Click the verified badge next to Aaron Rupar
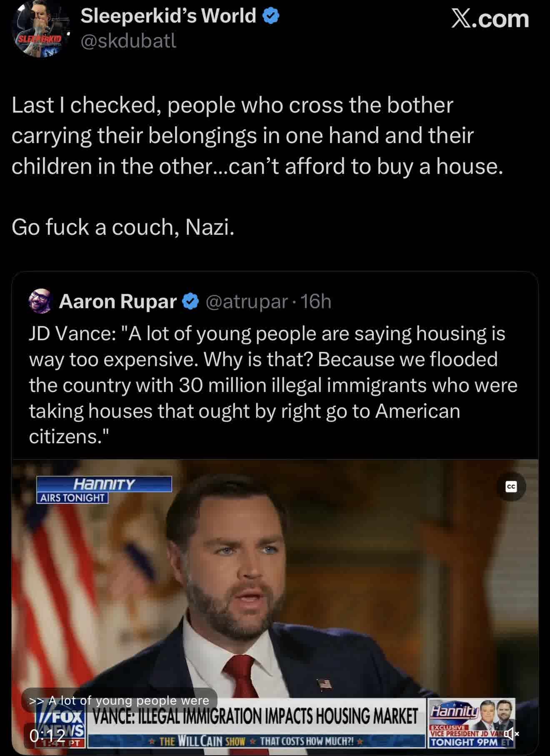This screenshot has width=550, height=756. click(191, 301)
